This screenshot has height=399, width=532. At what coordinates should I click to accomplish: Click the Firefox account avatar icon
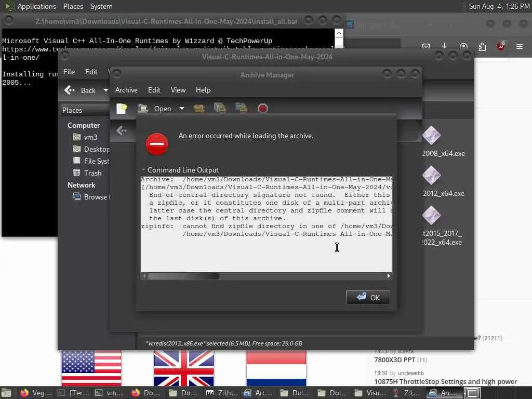coord(463,46)
